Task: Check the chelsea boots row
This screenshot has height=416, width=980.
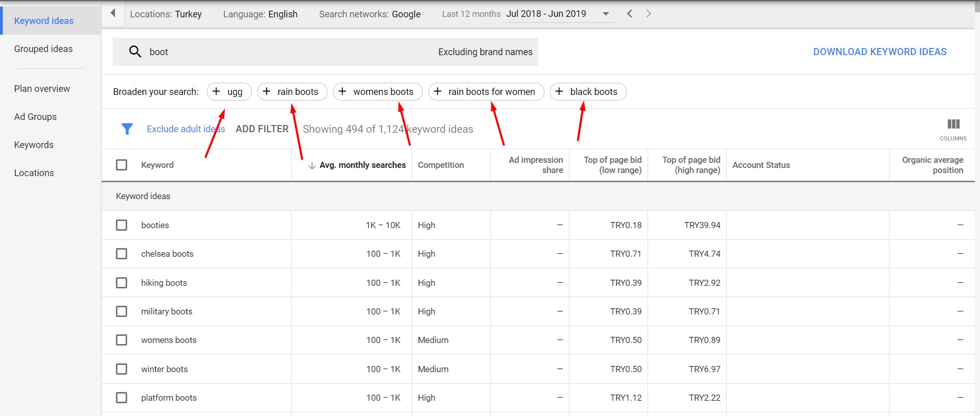Action: click(x=122, y=254)
